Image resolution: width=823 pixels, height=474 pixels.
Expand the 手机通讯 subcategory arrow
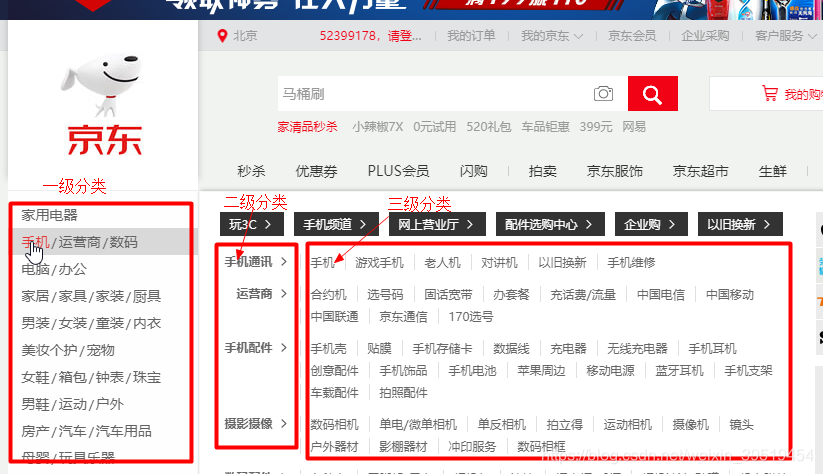click(x=284, y=261)
